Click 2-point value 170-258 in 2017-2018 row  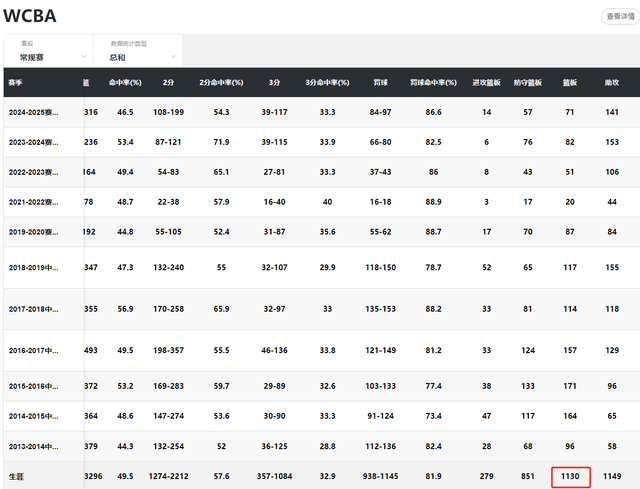pos(169,309)
